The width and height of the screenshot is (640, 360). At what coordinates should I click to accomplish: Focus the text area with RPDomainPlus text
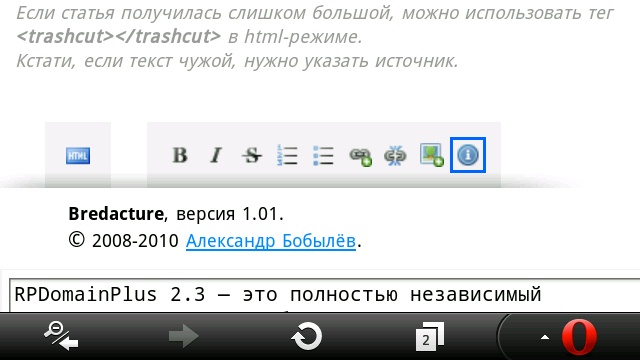[x=324, y=295]
